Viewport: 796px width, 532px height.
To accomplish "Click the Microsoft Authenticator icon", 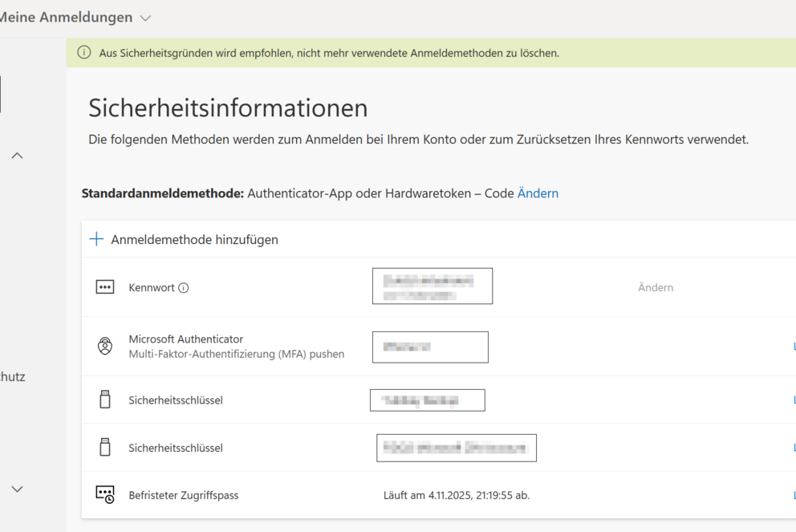I will [105, 347].
